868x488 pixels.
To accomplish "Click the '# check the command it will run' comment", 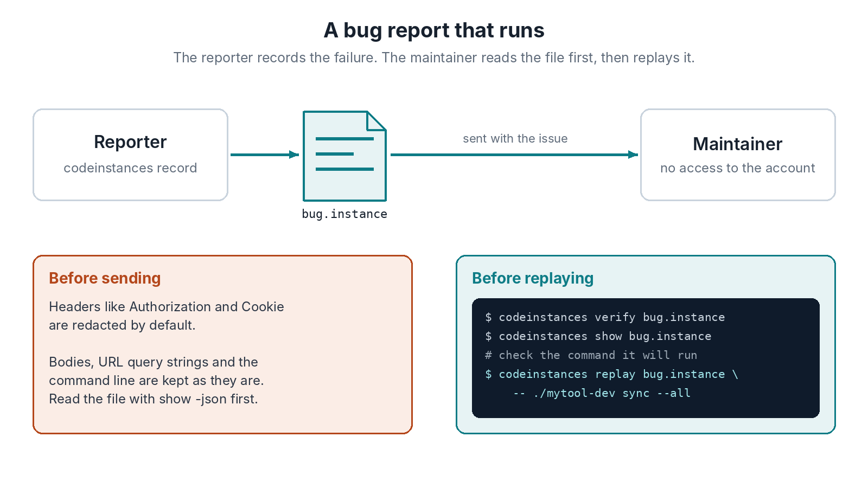I will 591,355.
